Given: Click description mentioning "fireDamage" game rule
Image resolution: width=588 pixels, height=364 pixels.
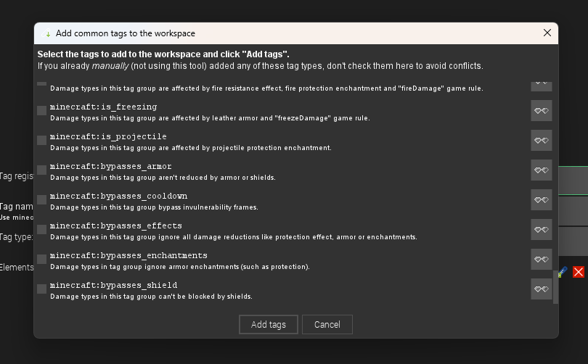Looking at the screenshot, I should (266, 88).
